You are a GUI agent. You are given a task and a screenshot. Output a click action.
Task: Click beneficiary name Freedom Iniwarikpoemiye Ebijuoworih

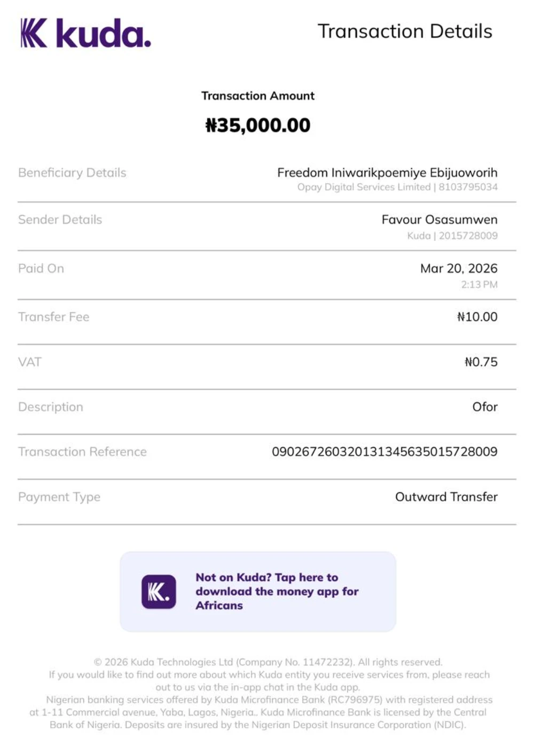click(387, 173)
